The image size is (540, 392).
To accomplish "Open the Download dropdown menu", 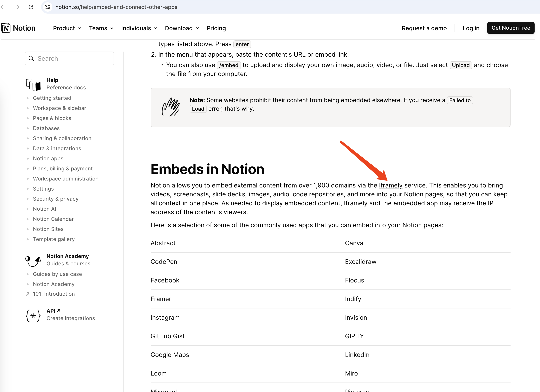I will [x=182, y=28].
